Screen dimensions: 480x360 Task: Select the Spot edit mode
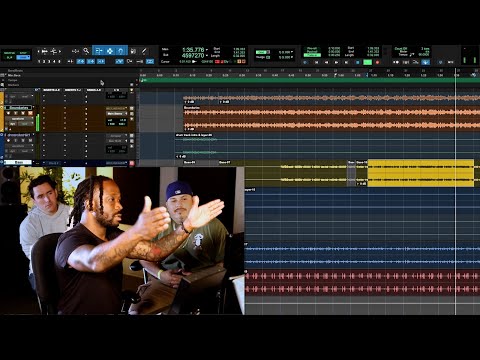(x=23, y=53)
